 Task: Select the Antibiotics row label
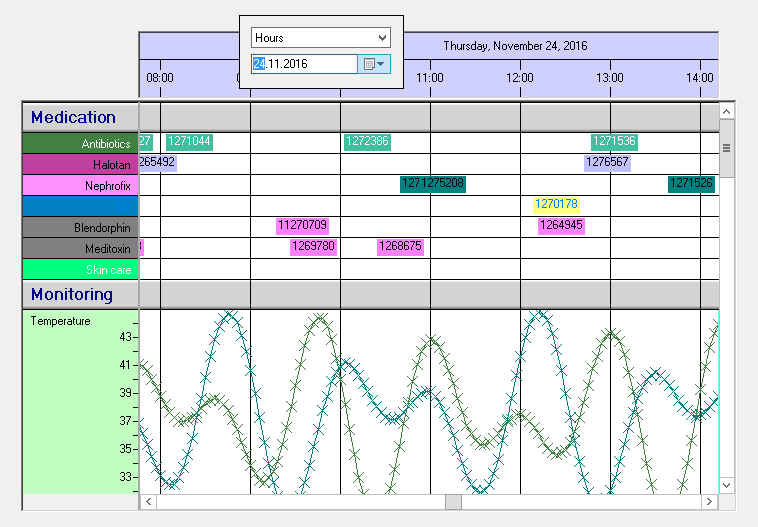pos(80,143)
